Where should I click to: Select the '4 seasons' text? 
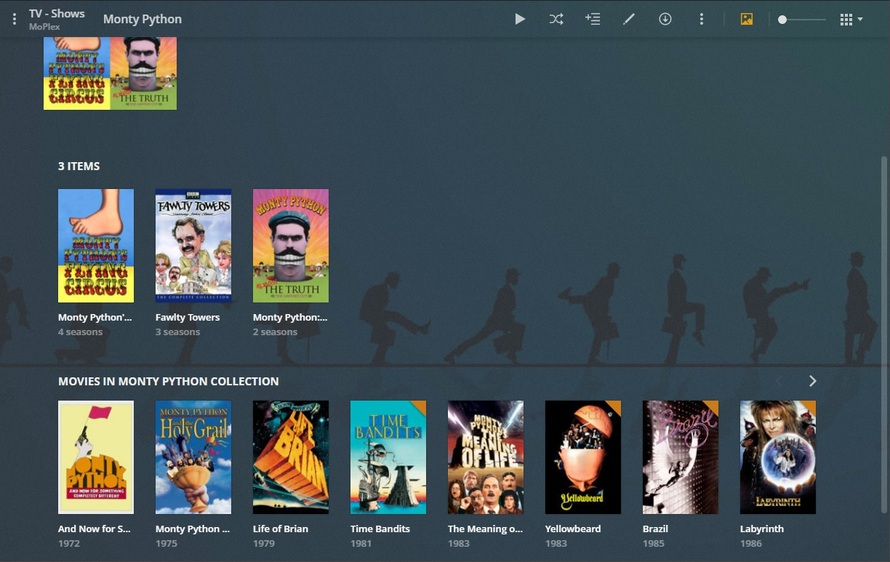(80, 332)
